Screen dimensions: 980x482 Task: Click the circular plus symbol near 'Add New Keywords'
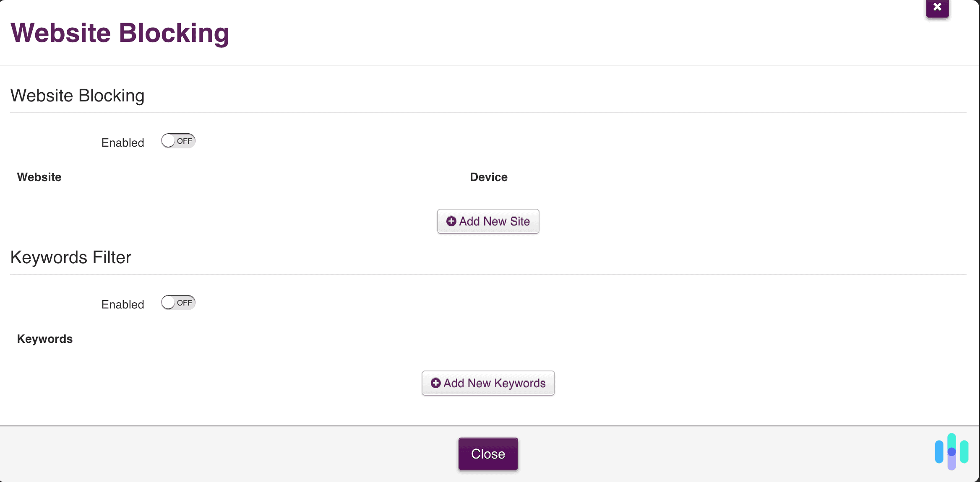435,383
